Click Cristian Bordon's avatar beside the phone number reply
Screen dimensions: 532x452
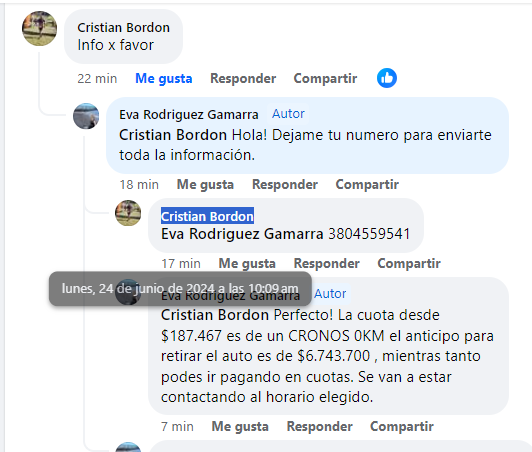128,213
